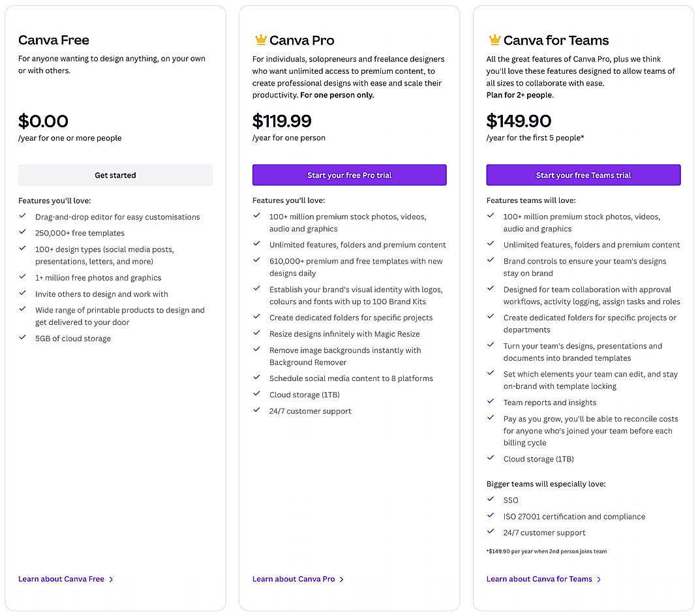The width and height of the screenshot is (698, 616).
Task: Click the checkmark next to ISO 27001 certification
Action: click(x=491, y=516)
